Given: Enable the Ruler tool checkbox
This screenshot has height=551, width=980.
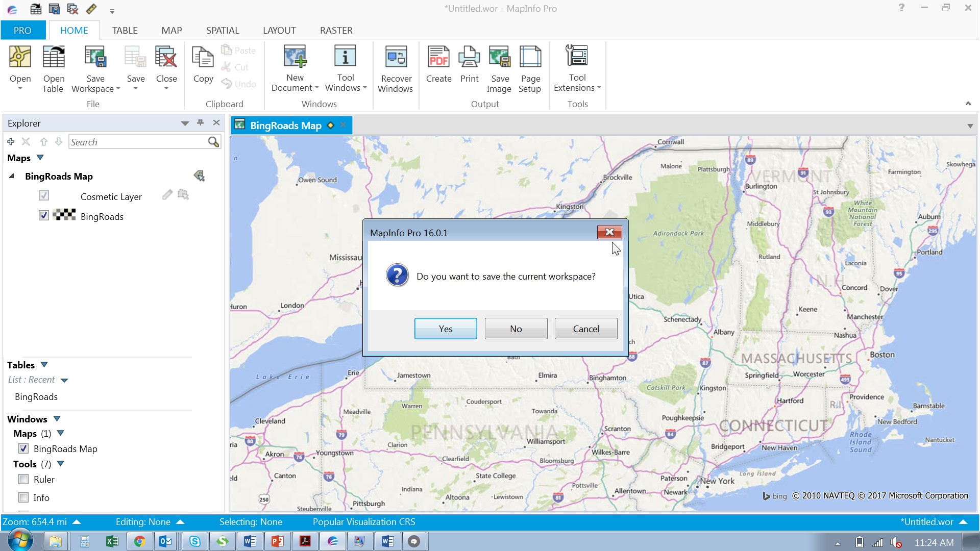Looking at the screenshot, I should coord(23,479).
